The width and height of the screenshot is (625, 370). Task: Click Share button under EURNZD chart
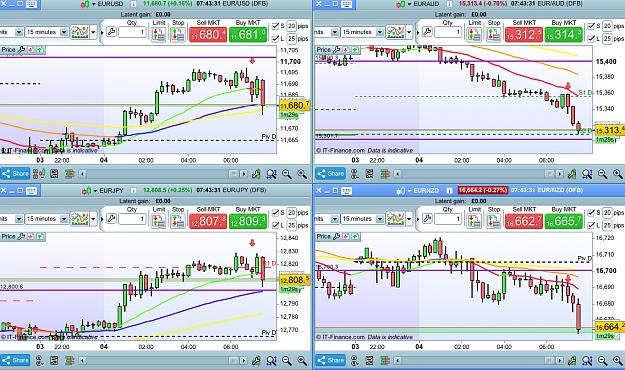pos(330,360)
